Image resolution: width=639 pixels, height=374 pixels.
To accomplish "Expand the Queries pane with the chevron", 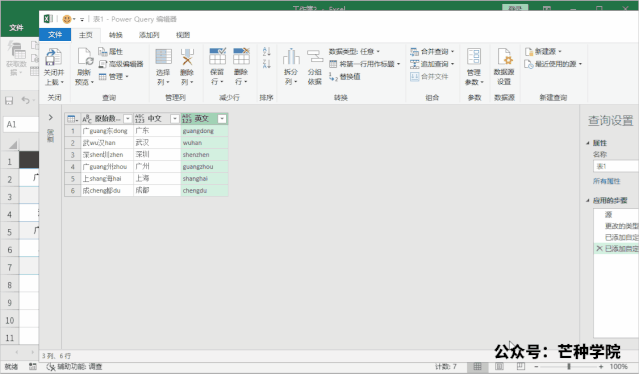I will click(x=51, y=117).
